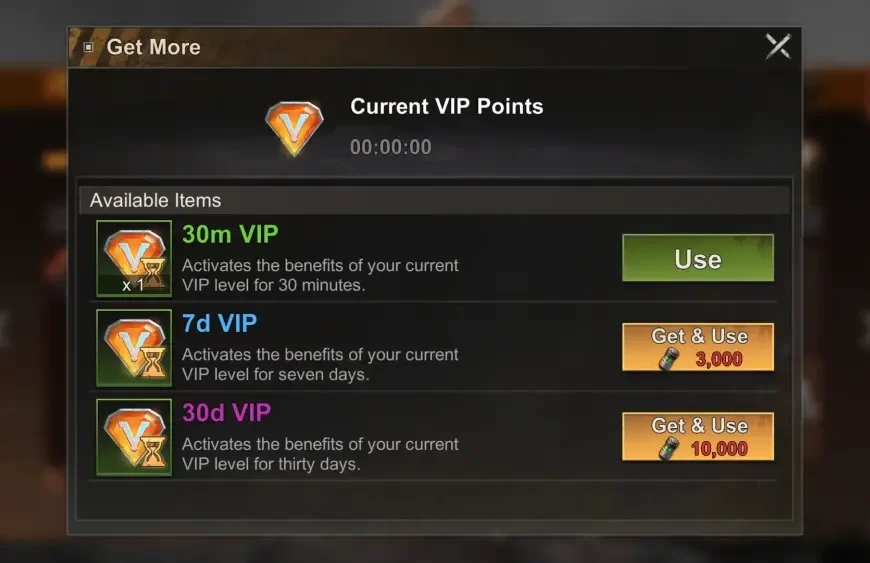Use the 30m VIP item
870x563 pixels.
point(698,258)
